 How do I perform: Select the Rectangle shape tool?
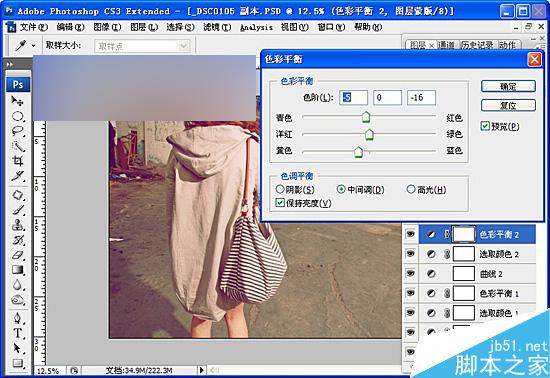(x=17, y=363)
